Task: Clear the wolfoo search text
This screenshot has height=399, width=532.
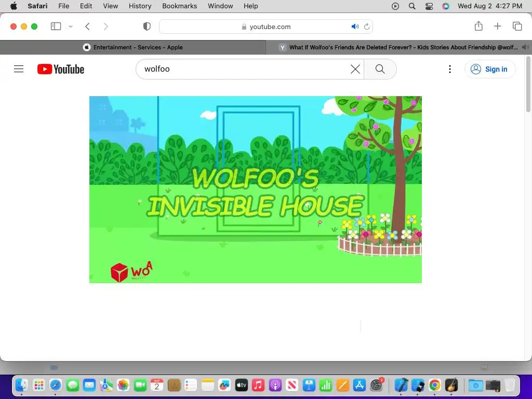Action: 355,69
